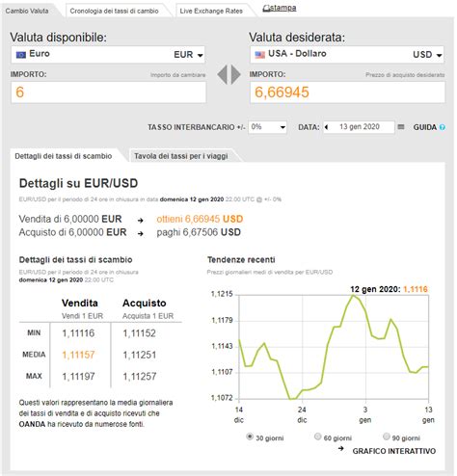
Task: Click the stampa print link
Action: click(x=280, y=8)
